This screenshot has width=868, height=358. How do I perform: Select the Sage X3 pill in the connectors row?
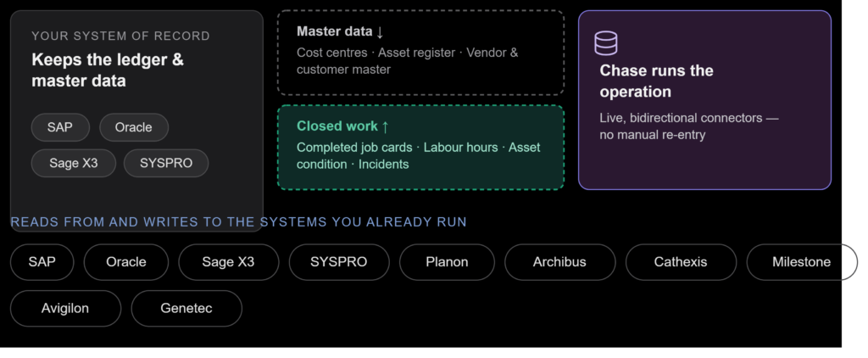229,261
